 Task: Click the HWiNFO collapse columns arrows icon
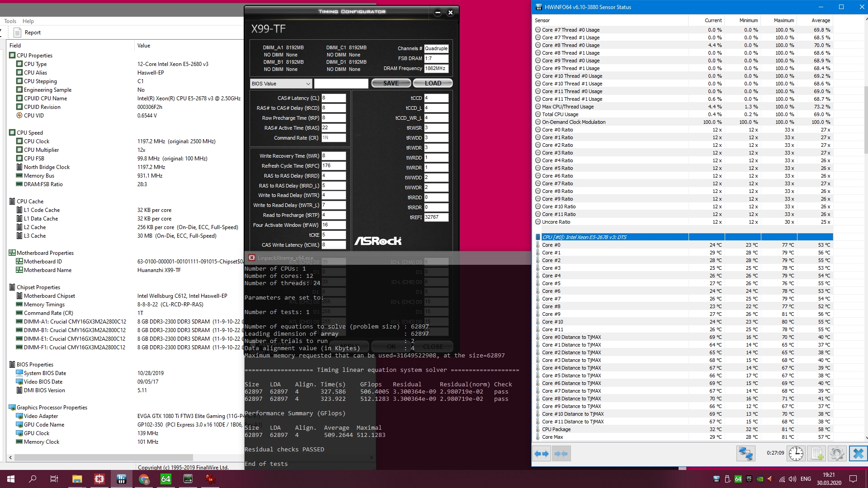[561, 453]
